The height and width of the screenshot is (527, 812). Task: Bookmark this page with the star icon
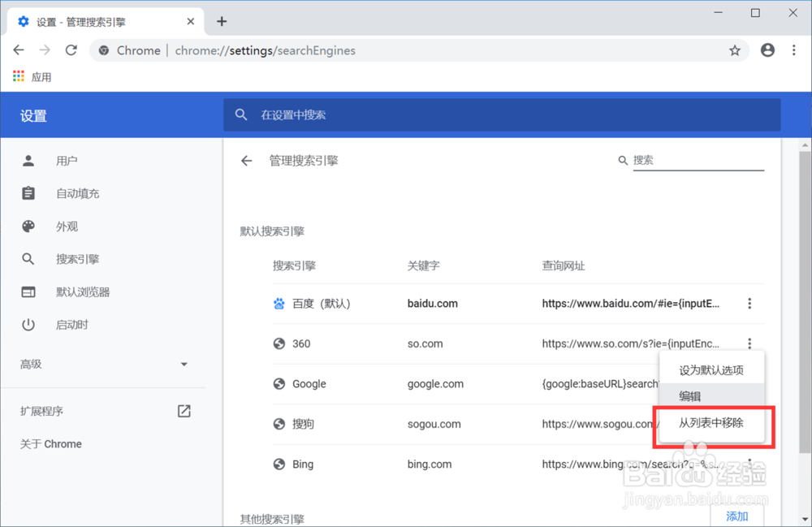734,50
